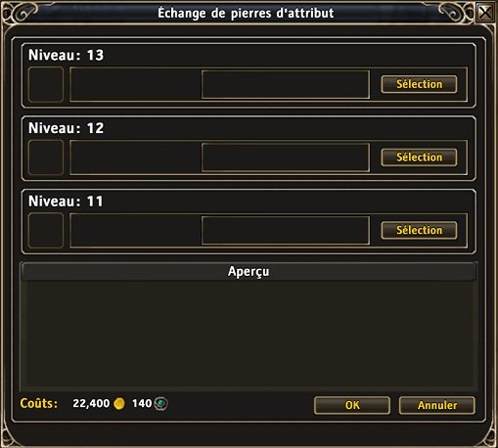Viewport: 498px width, 448px height.
Task: Click the Niveau 11 attribute field
Action: click(x=286, y=231)
